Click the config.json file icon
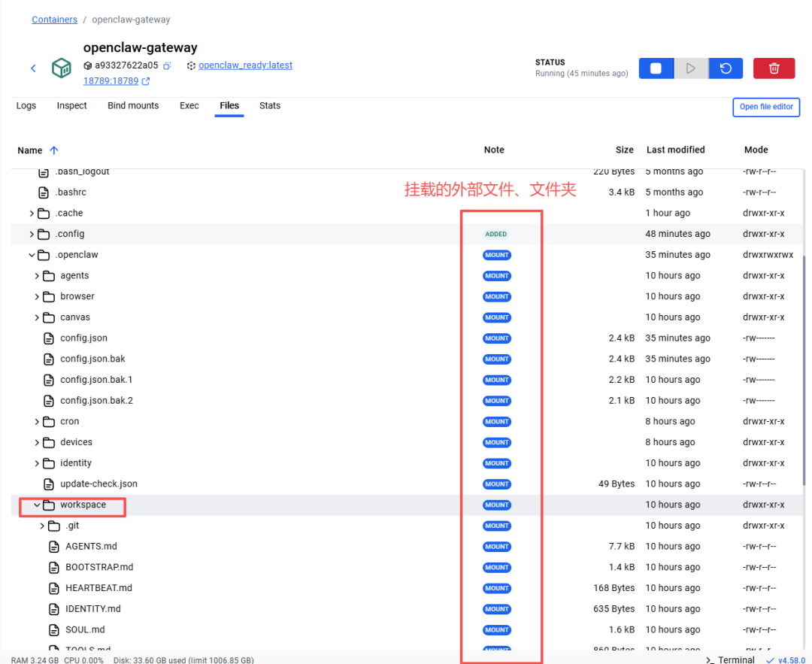This screenshot has height=664, width=812. 49,338
